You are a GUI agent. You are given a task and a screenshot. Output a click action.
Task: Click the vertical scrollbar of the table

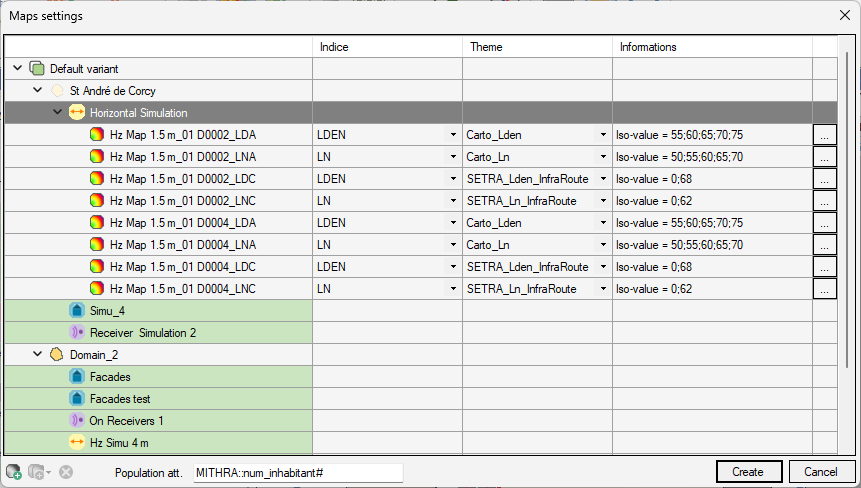[847, 209]
